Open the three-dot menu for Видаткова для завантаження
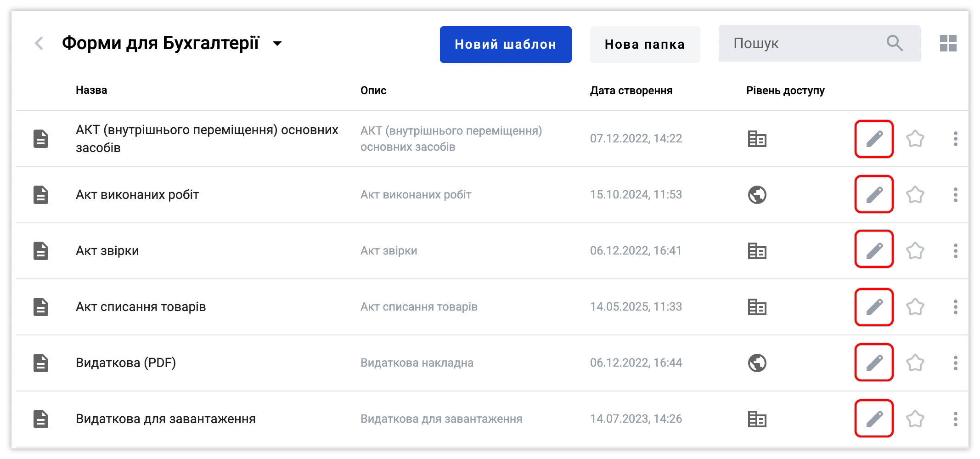Viewport: 980px width, 459px height. point(955,419)
